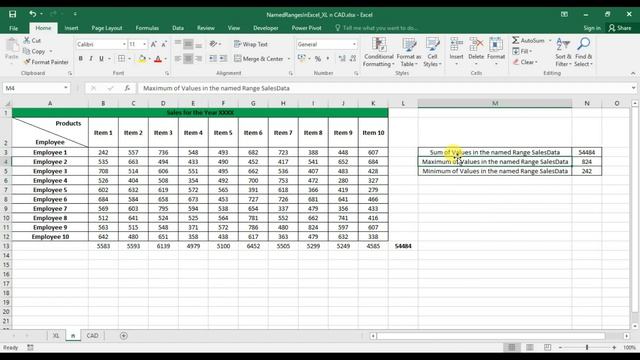Switch to the CAD sheet tab

coord(92,336)
